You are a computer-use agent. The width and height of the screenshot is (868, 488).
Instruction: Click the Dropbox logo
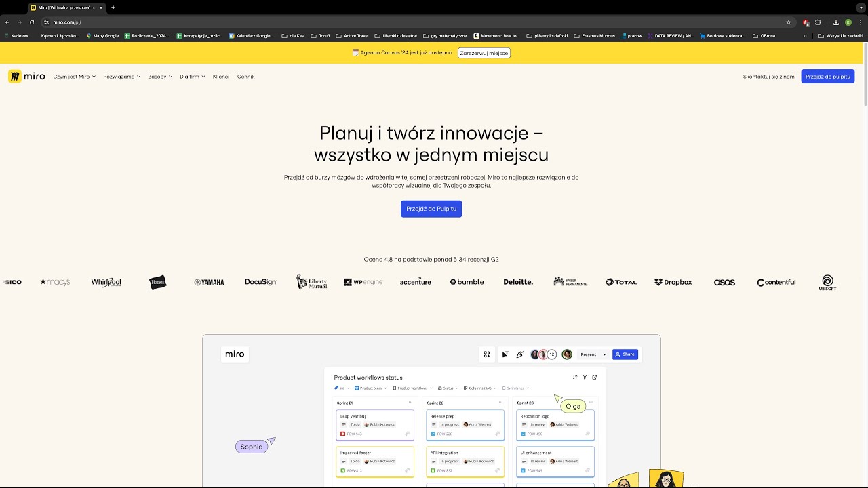(673, 282)
